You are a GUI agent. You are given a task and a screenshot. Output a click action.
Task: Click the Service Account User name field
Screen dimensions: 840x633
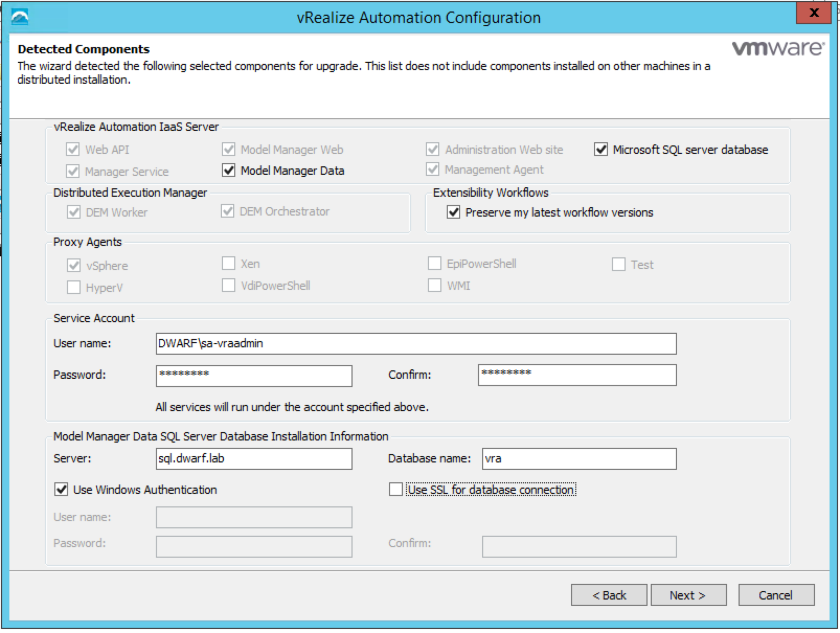(416, 344)
